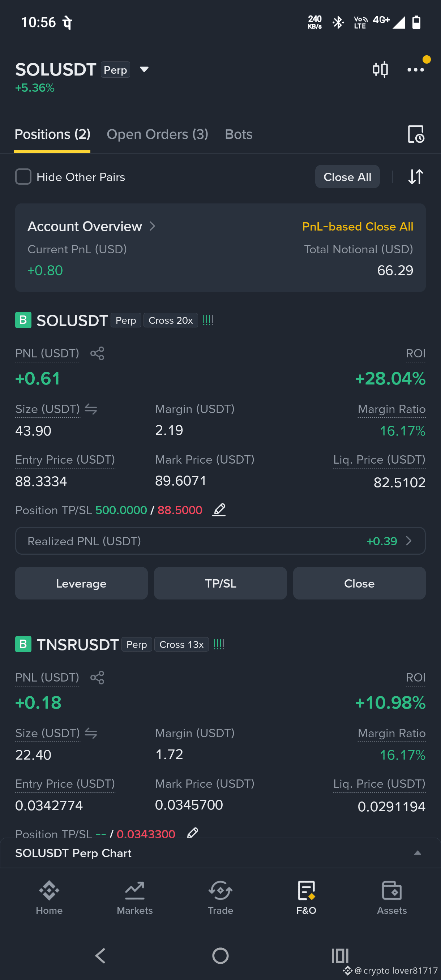Screen dimensions: 441x980
Task: Switch to the Open Orders (3) tab
Action: [x=158, y=134]
